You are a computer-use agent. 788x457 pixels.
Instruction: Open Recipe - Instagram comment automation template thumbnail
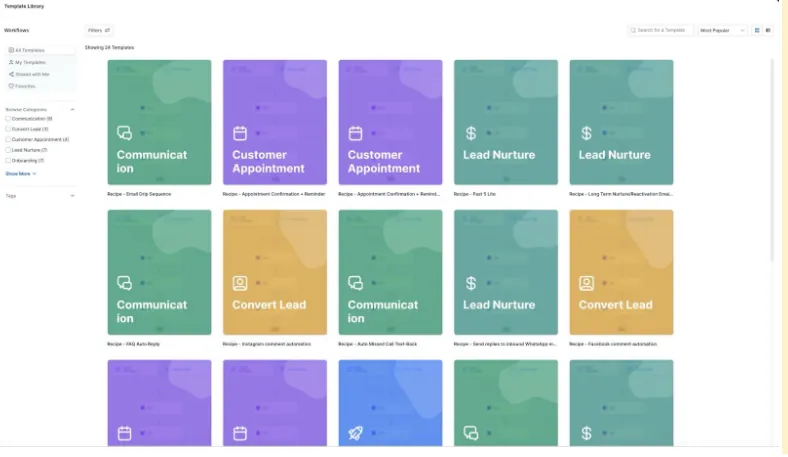click(x=275, y=272)
